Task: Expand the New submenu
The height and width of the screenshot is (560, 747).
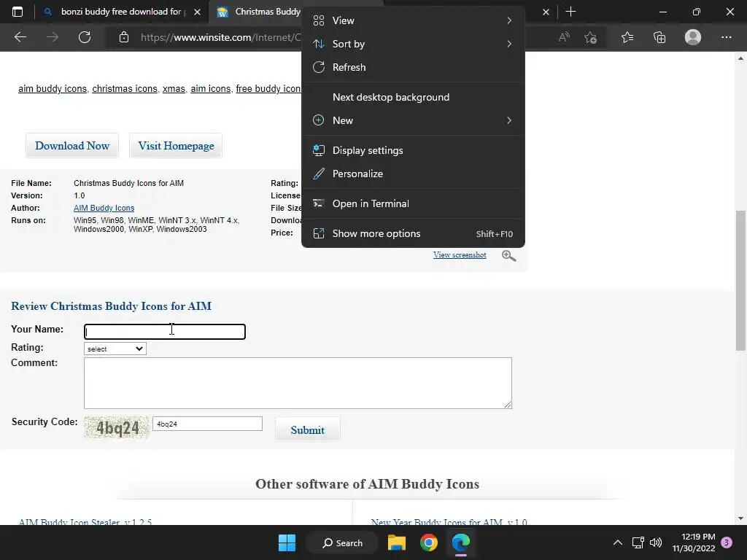Action: pos(413,120)
